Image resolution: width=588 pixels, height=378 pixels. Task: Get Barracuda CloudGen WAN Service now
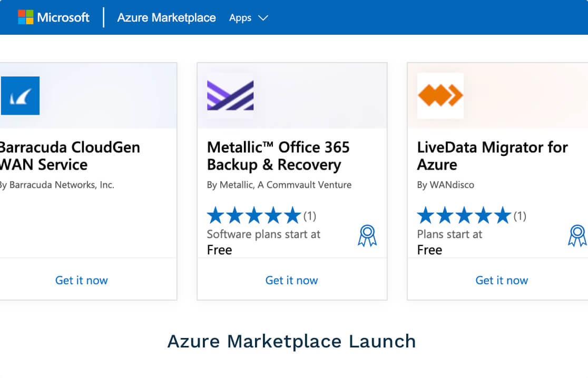81,280
